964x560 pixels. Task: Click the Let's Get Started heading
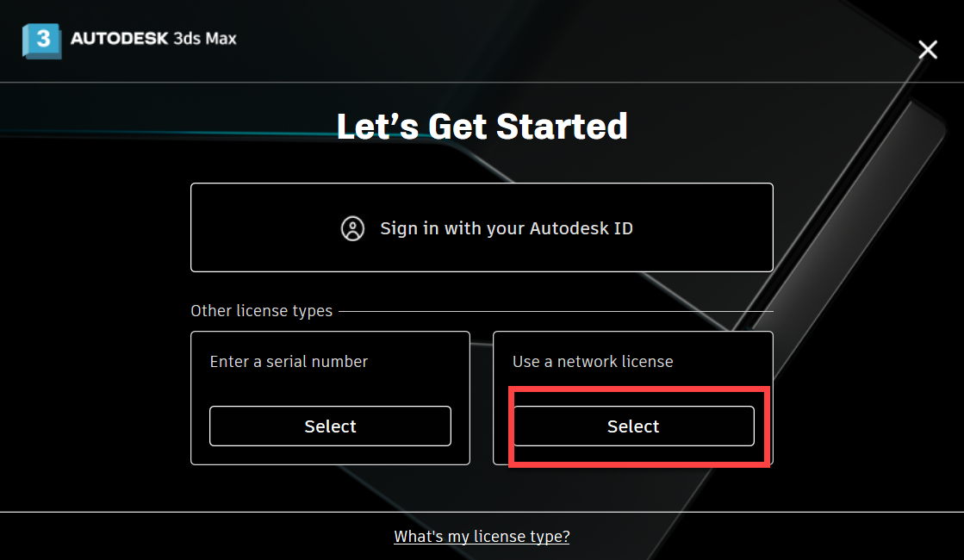482,127
